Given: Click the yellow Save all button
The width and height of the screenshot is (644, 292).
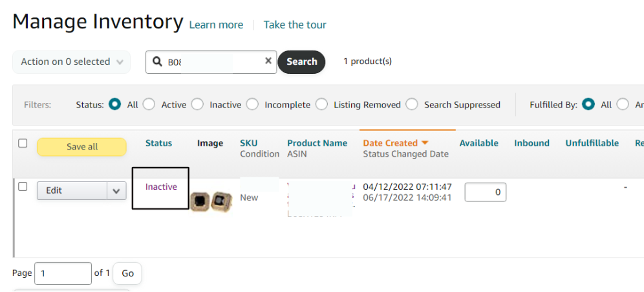Looking at the screenshot, I should pos(82,147).
